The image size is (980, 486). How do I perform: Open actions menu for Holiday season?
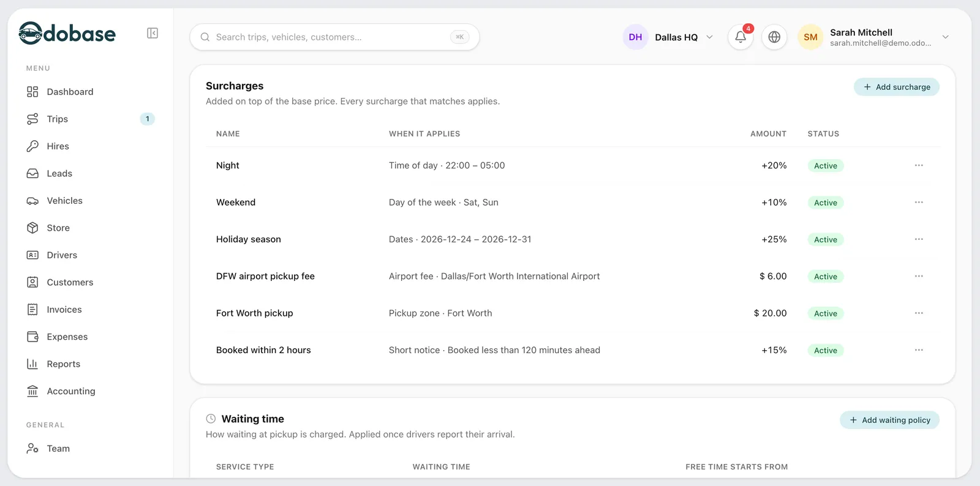point(919,239)
